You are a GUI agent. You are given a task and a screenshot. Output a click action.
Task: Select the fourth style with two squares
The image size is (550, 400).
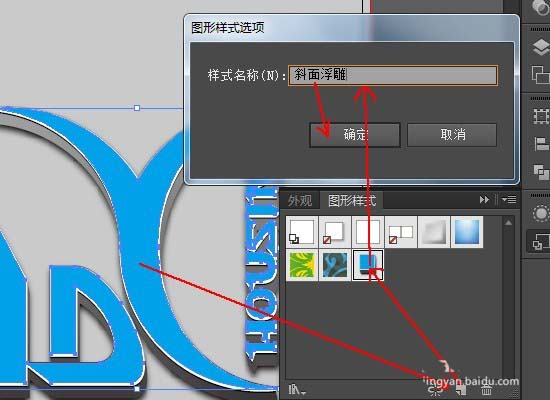(401, 232)
